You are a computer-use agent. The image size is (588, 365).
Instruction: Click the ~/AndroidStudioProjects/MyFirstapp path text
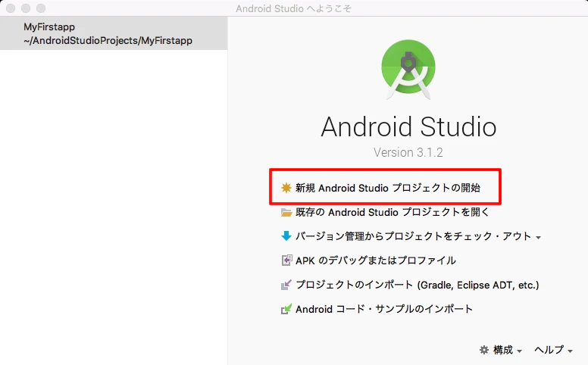[108, 40]
